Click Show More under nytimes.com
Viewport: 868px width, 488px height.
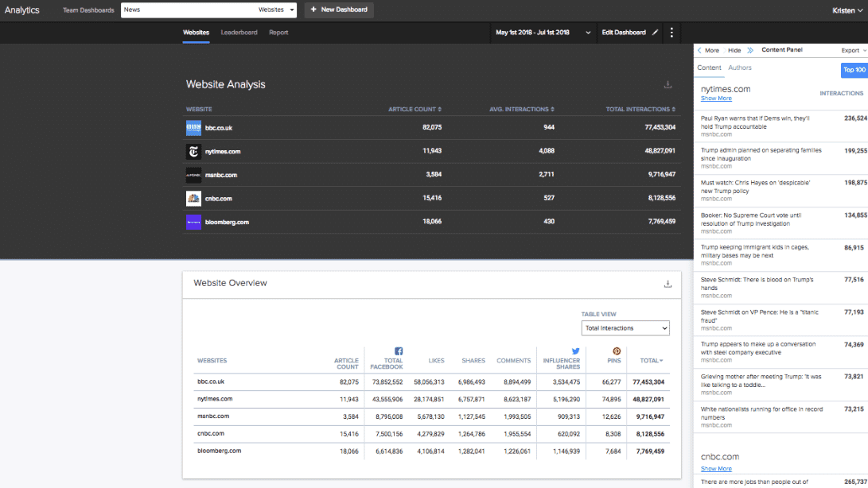(x=714, y=98)
